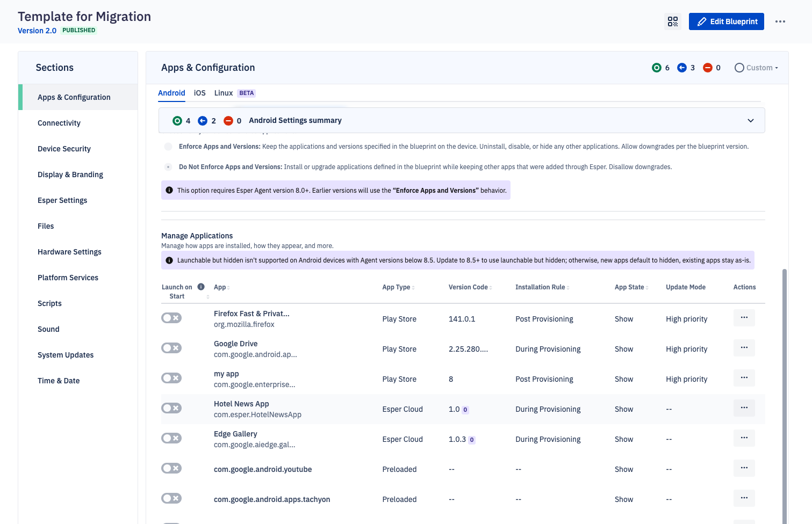Click the Version 2.0 label
812x524 pixels.
(x=37, y=31)
